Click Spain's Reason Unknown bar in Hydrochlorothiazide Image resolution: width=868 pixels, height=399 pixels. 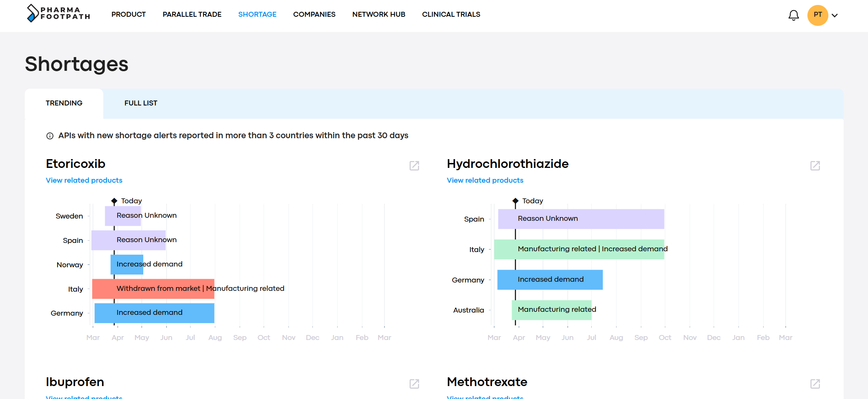click(x=581, y=219)
